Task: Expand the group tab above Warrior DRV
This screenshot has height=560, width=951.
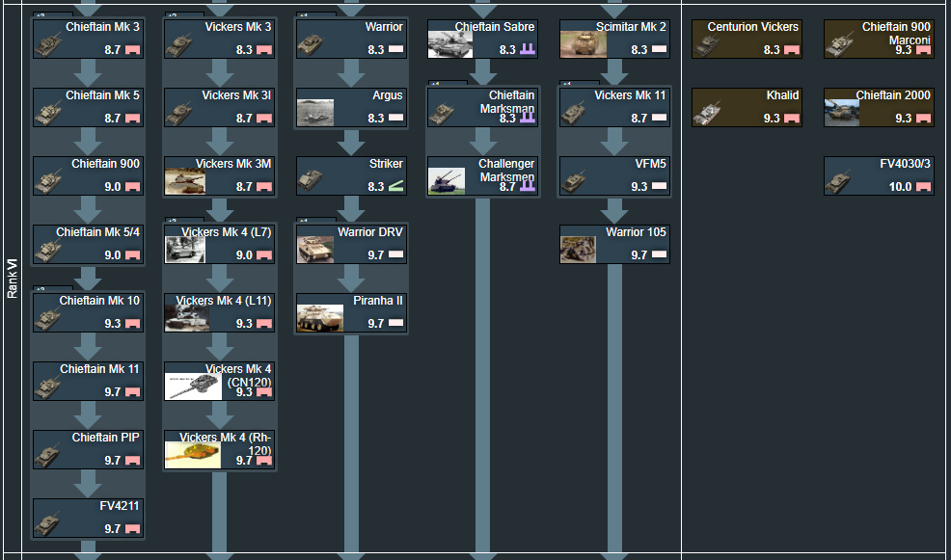Action: click(302, 221)
